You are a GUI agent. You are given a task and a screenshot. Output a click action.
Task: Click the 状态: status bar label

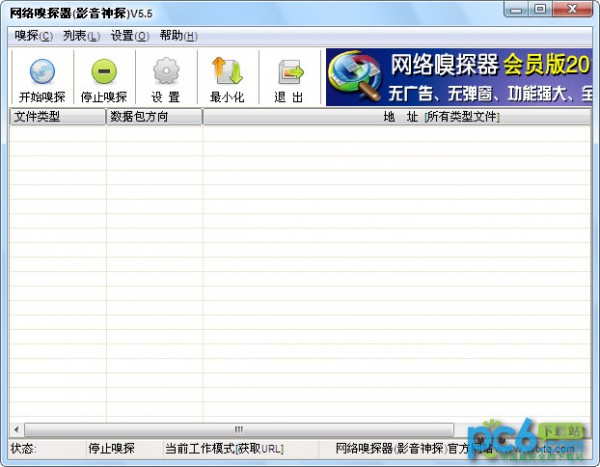pos(24,448)
